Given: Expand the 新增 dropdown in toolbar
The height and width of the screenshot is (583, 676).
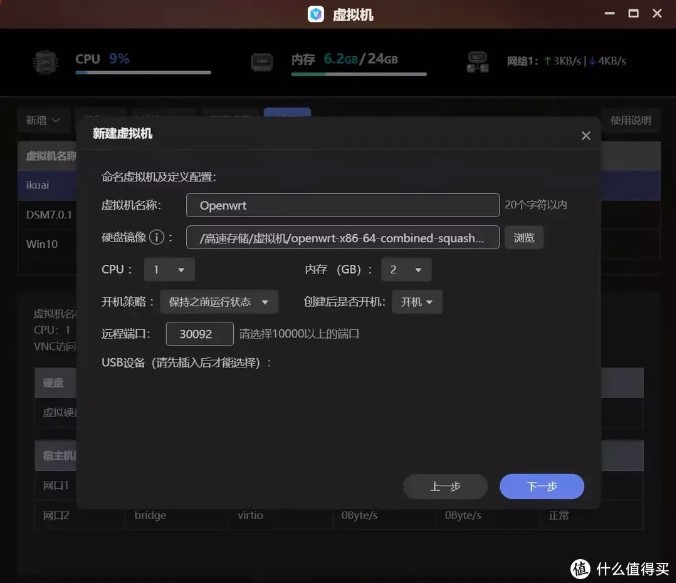Looking at the screenshot, I should tap(43, 120).
